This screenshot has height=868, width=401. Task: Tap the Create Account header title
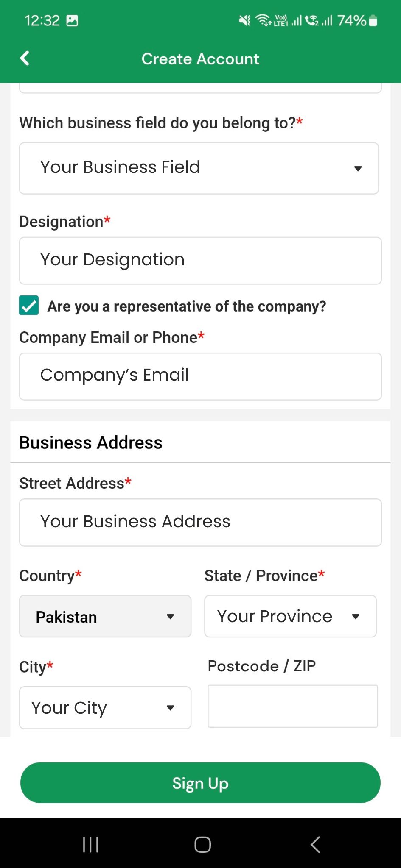200,59
